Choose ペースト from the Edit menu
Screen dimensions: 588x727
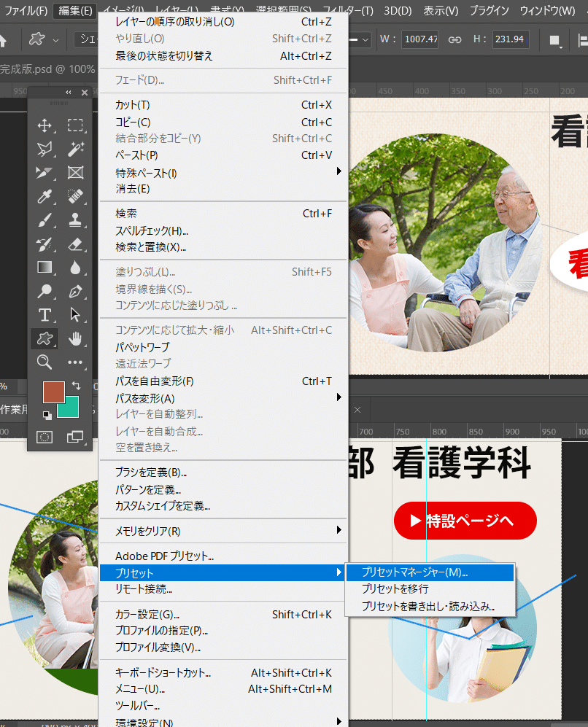pos(223,155)
